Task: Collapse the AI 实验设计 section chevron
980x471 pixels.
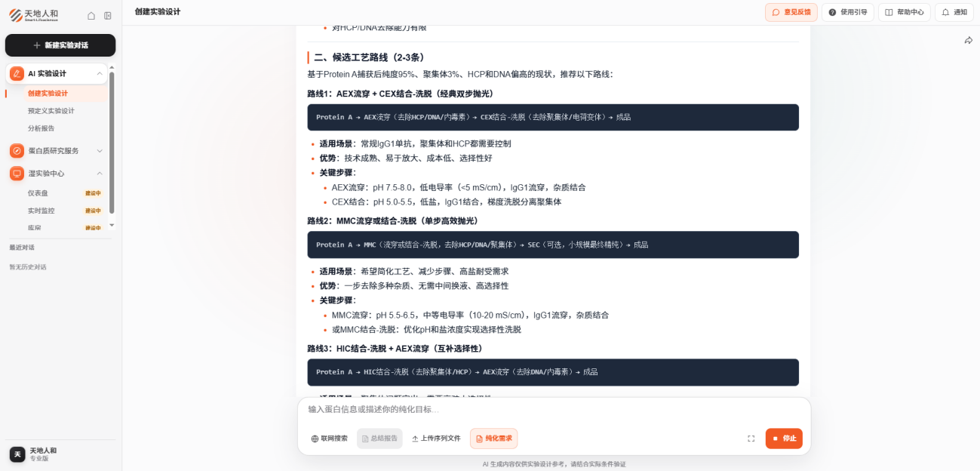Action: (x=100, y=73)
